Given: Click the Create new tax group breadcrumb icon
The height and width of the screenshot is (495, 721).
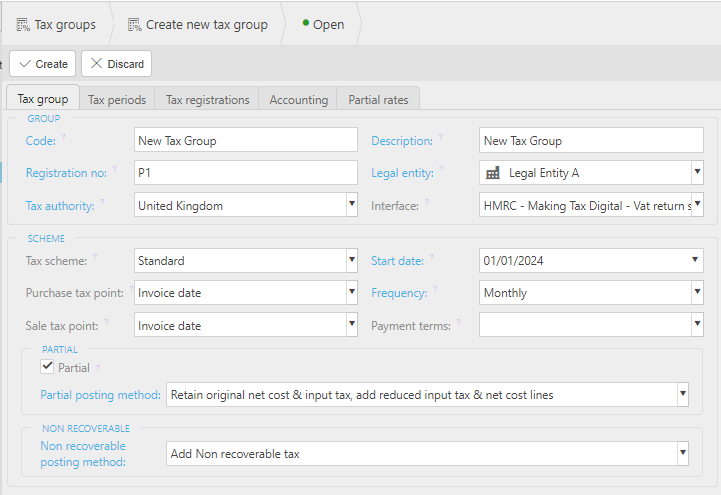Looking at the screenshot, I should (133, 24).
